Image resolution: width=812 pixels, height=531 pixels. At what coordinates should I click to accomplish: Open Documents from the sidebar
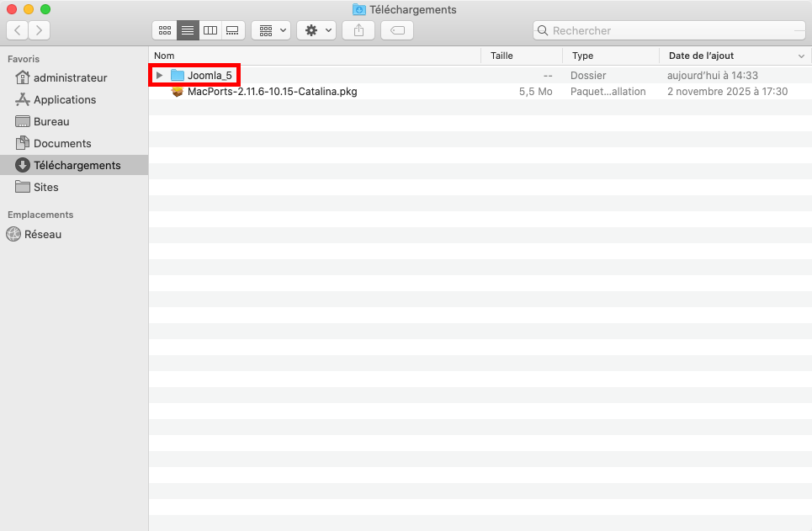[x=62, y=143]
